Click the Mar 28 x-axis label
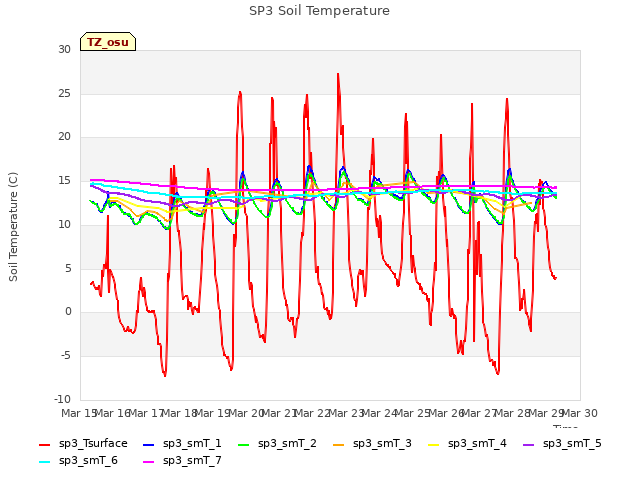 (x=513, y=413)
